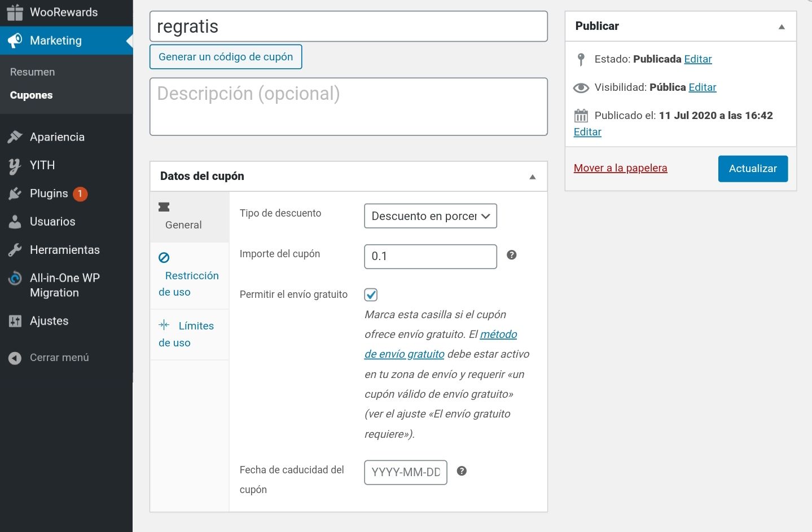Click the expiry date YYYY-MM-DD field
Screen dimensions: 812x532
406,472
